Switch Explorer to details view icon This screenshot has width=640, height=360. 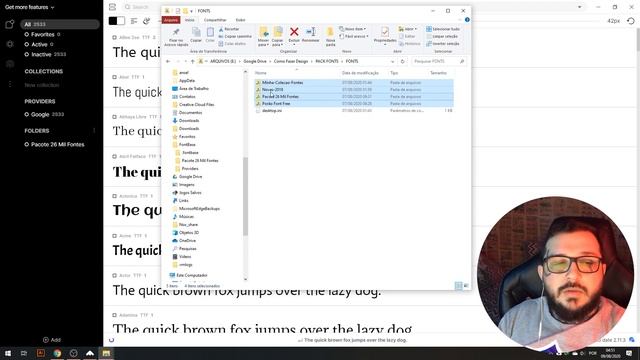(458, 286)
